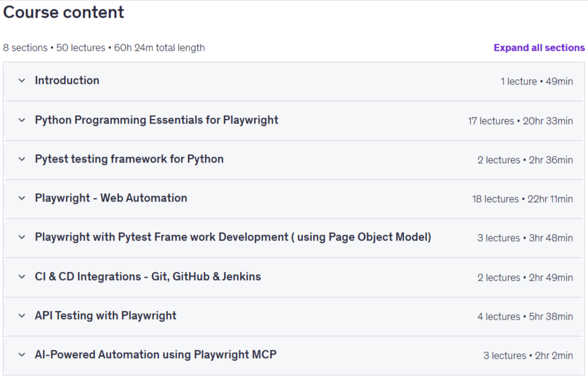
Task: Expand chevron beside API Testing with Playwright
Action: click(22, 316)
